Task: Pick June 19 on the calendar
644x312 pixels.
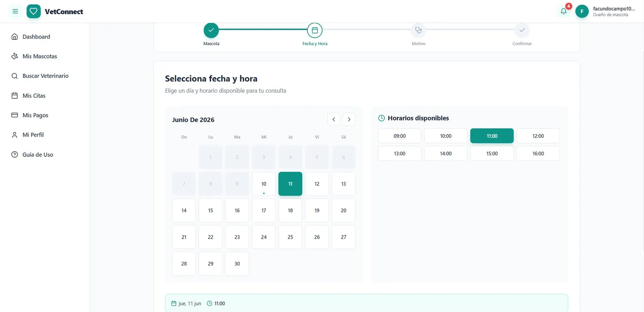Action: coord(317,210)
